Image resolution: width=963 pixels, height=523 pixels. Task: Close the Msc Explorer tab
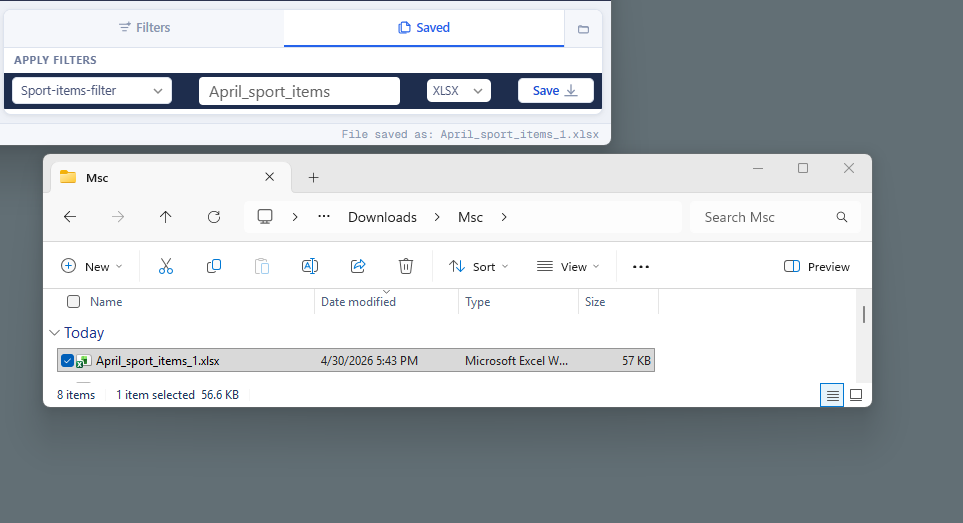pos(269,177)
